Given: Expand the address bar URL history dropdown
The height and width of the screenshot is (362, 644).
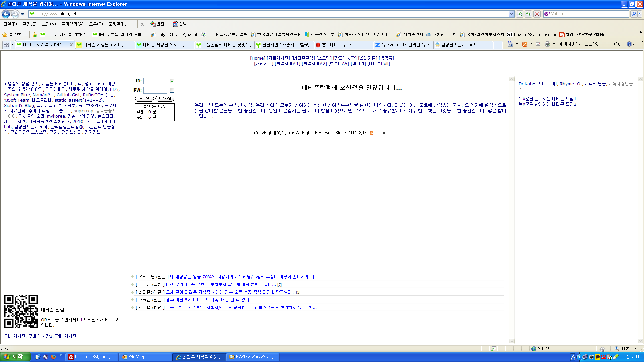Looking at the screenshot, I should pyautogui.click(x=512, y=14).
